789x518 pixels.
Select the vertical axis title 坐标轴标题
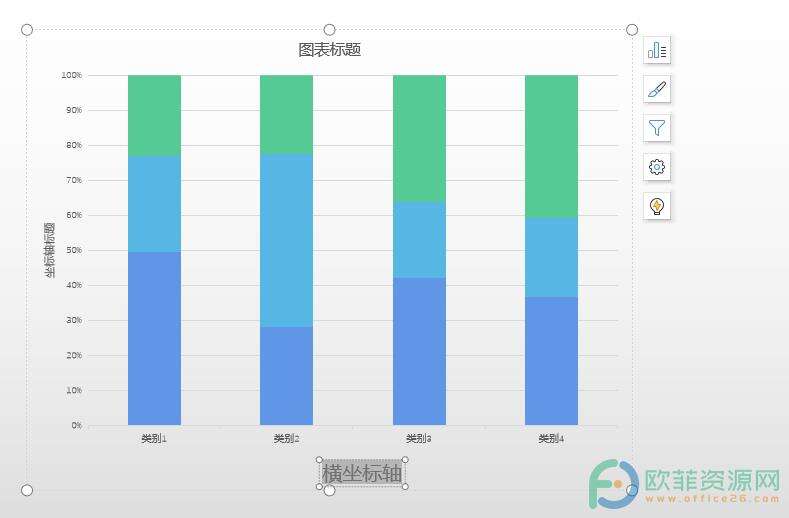49,250
